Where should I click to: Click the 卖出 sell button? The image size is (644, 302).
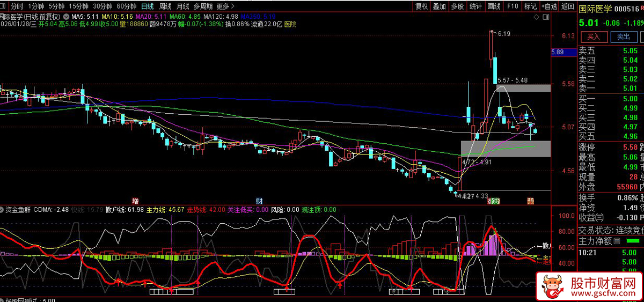click(x=623, y=36)
